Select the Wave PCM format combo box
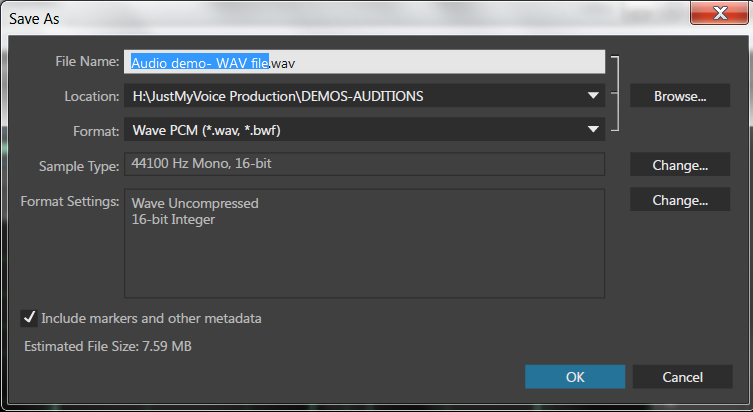 coord(364,129)
